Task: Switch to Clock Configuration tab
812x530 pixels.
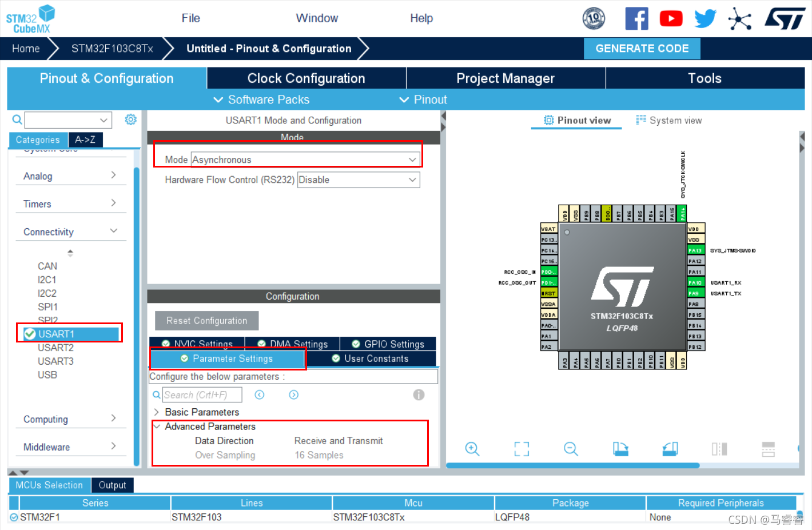Action: point(307,78)
